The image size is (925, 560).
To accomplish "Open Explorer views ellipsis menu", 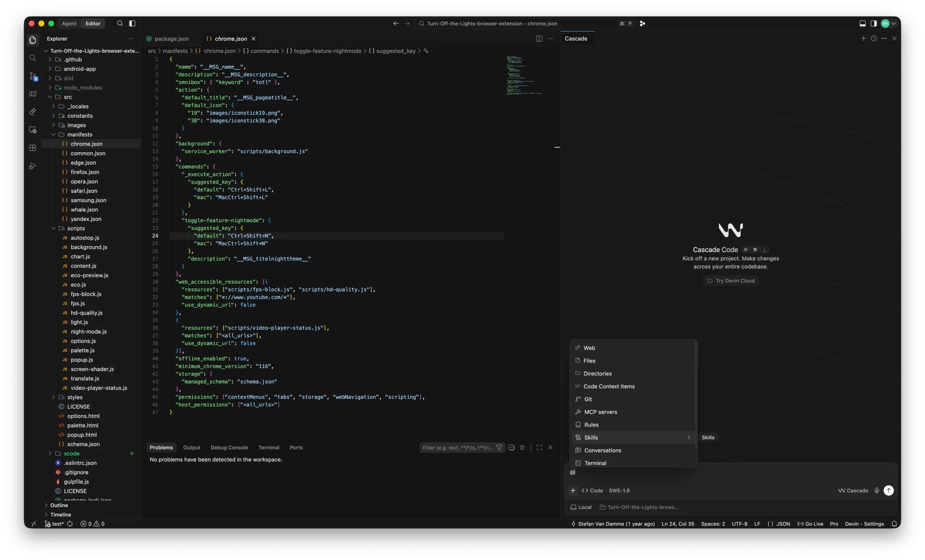I will click(131, 39).
